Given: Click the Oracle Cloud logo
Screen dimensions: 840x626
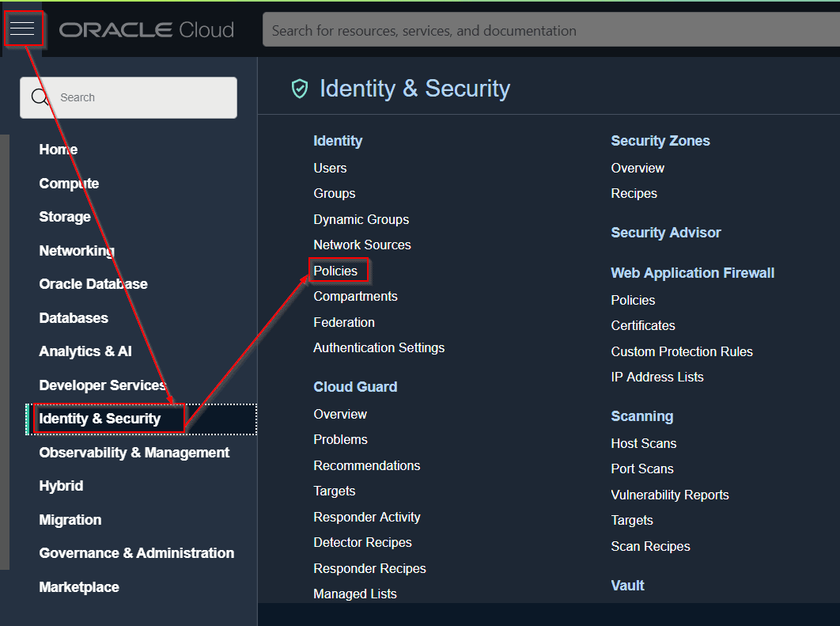Looking at the screenshot, I should [x=147, y=30].
